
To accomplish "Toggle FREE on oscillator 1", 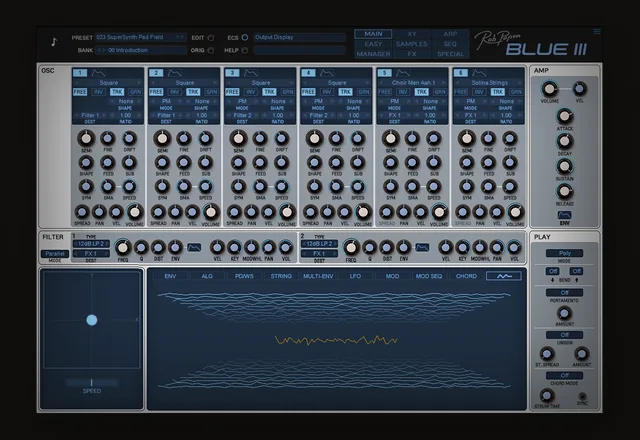I will point(80,92).
